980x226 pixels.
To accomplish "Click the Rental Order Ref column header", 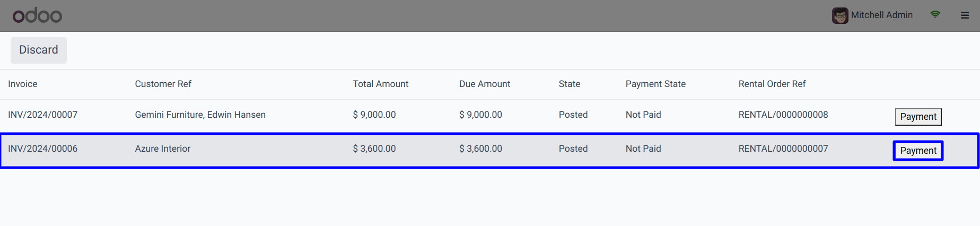I will (x=772, y=84).
